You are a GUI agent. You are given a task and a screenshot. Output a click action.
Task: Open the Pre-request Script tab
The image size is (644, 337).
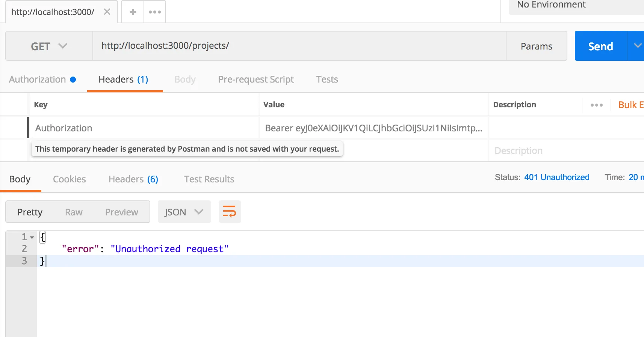click(256, 80)
